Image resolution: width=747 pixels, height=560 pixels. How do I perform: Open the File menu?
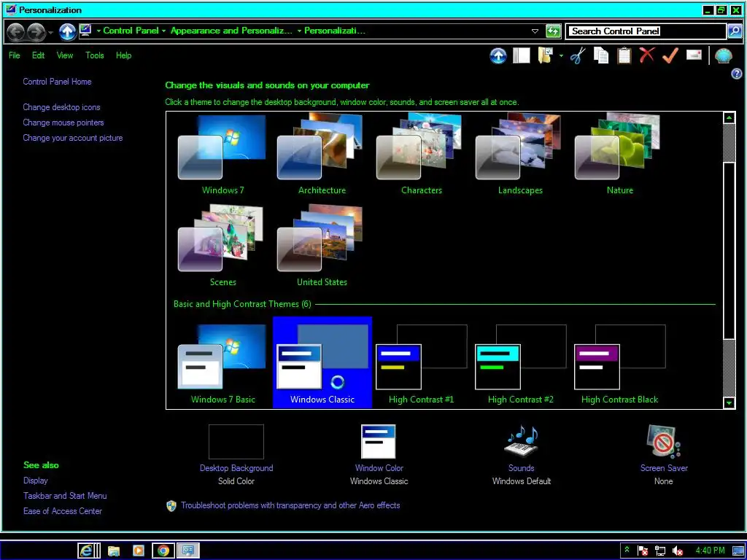pyautogui.click(x=15, y=55)
